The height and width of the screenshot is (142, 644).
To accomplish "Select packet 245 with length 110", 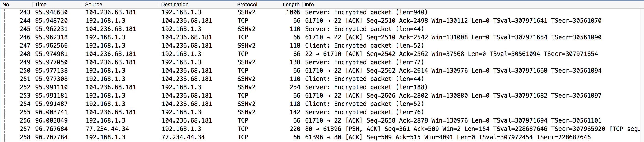I will [x=295, y=29].
